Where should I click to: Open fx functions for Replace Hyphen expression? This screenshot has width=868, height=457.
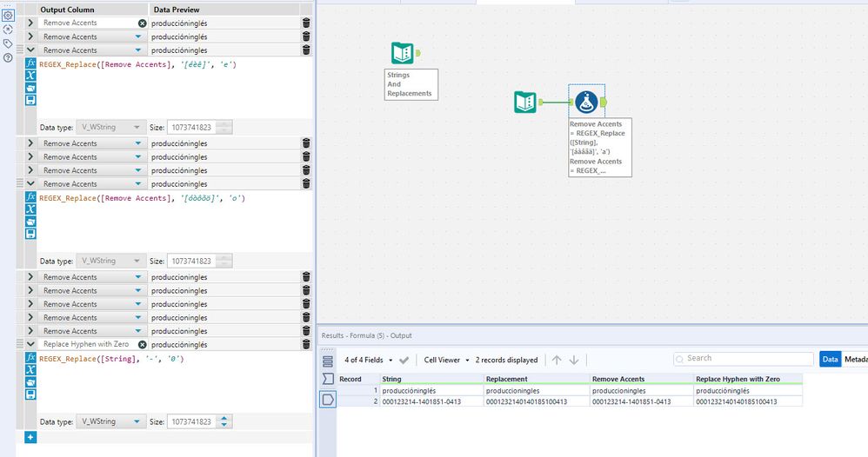30,357
